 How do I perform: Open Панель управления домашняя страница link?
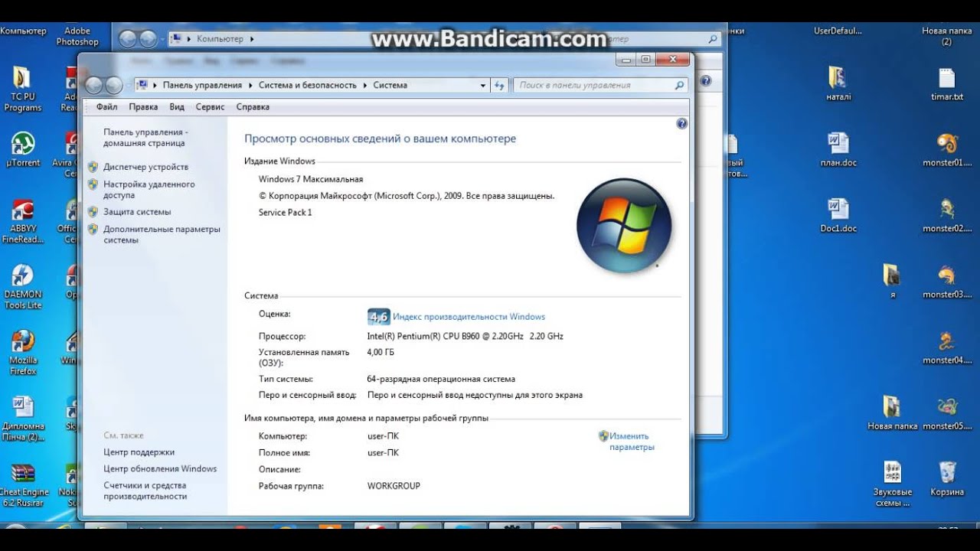[x=145, y=138]
